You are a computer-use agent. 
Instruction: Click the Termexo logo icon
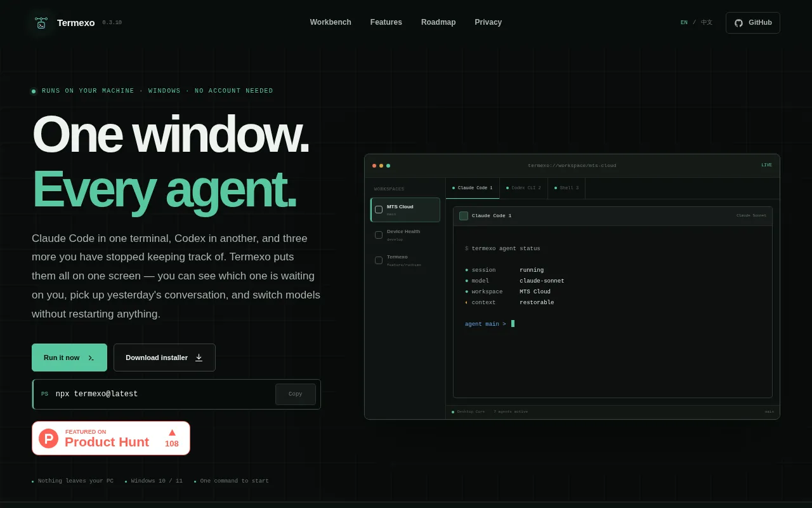[41, 23]
